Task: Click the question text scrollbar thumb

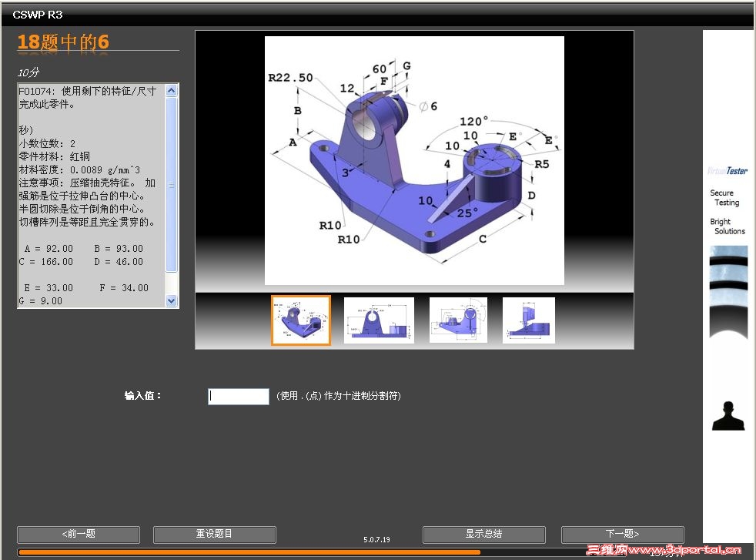Action: [172, 185]
